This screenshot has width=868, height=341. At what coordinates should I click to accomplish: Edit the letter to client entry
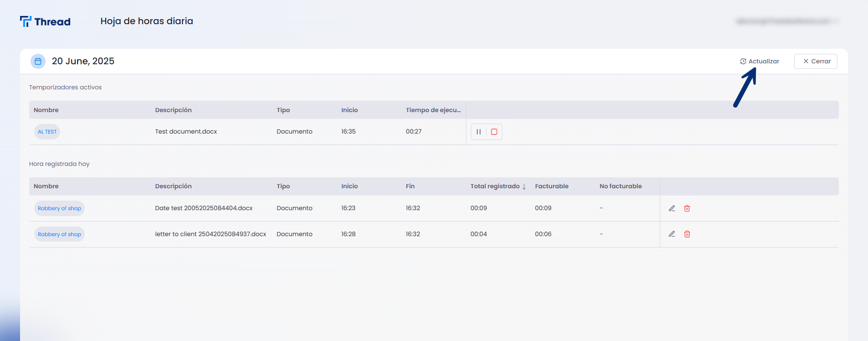(672, 234)
